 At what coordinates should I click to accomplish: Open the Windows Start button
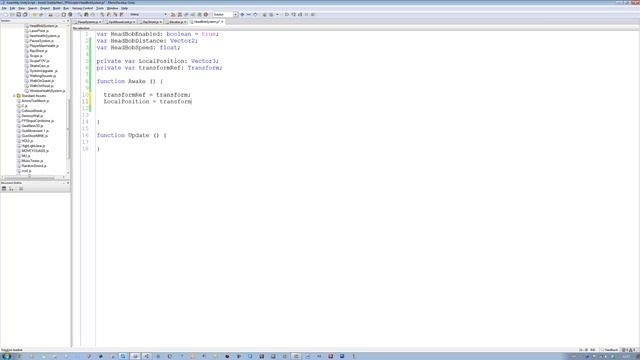point(7,356)
